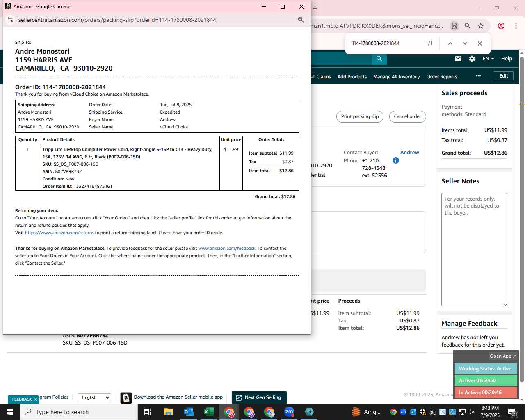Viewport: 525px width, 420px height.
Task: Click the zoom magnifier in packing slip address bar
Action: tap(301, 20)
